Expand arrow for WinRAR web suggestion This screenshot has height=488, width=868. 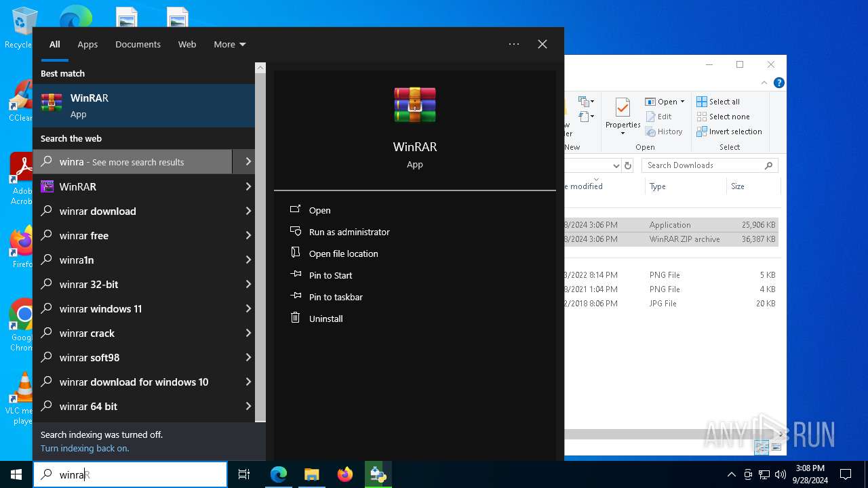click(x=248, y=186)
